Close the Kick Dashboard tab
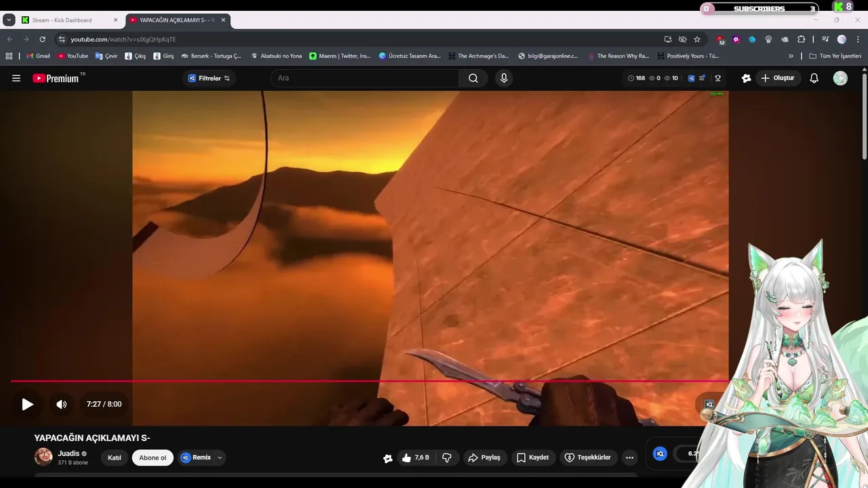Viewport: 868px width, 488px height. tap(115, 20)
